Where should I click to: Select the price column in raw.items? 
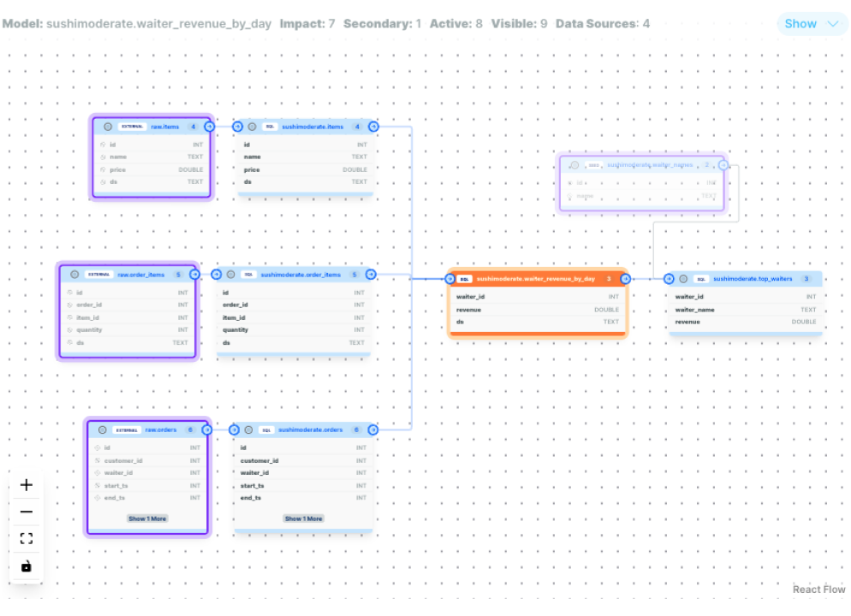click(152, 169)
